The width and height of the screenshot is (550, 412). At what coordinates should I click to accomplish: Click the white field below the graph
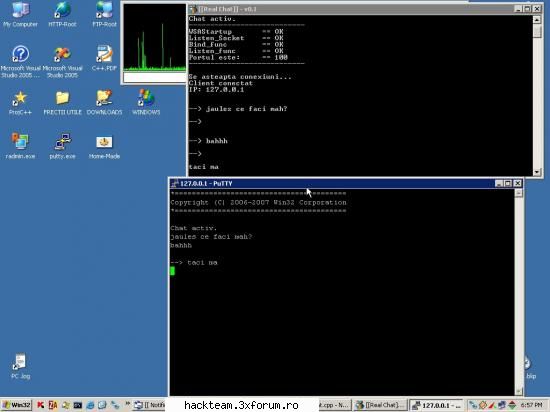tap(154, 77)
